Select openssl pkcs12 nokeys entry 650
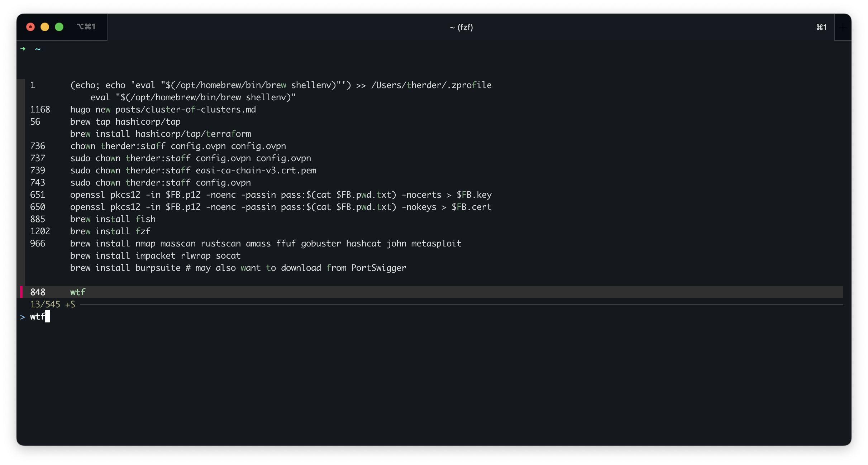The image size is (868, 465). coord(280,207)
